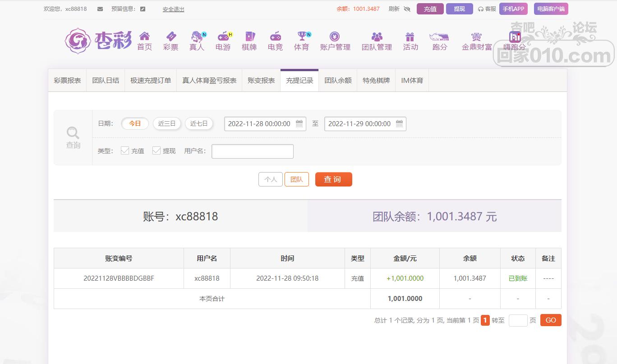Open the 体育 trophy icon

click(x=301, y=37)
